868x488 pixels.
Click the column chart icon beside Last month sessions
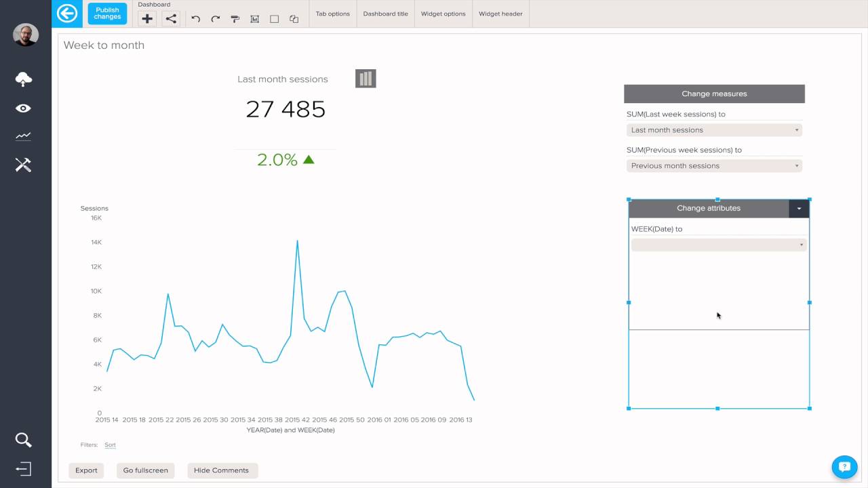tap(366, 79)
